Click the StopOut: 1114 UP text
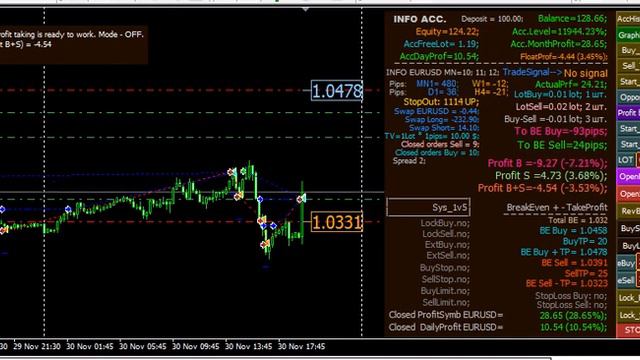Viewport: 640px width, 360px height. click(441, 102)
